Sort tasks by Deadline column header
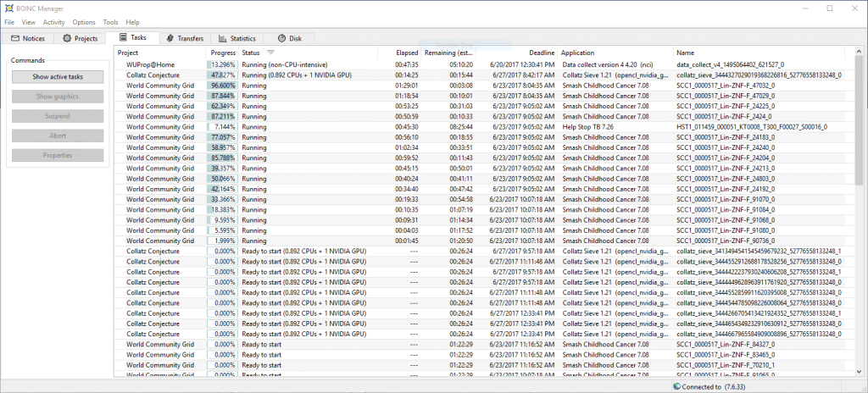Screen dimensions: 868x393 [x=516, y=53]
